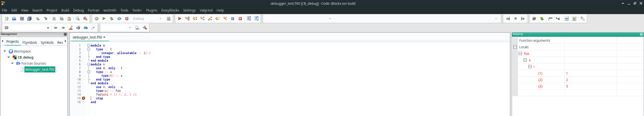Click the incremental search text field
The height and width of the screenshot is (116, 644).
28,28
